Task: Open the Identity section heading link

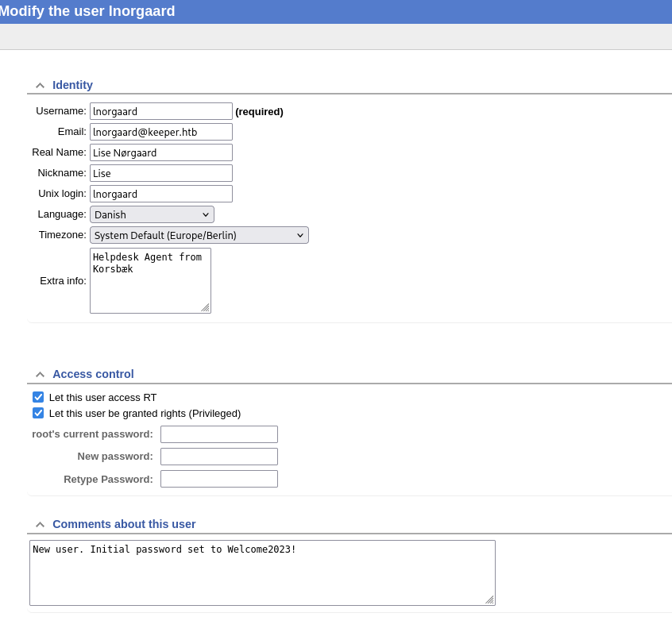Action: pyautogui.click(x=72, y=85)
